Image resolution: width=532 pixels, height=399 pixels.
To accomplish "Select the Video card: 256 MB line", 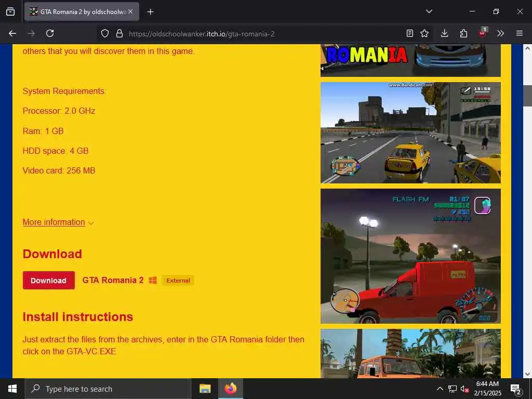I will (59, 170).
